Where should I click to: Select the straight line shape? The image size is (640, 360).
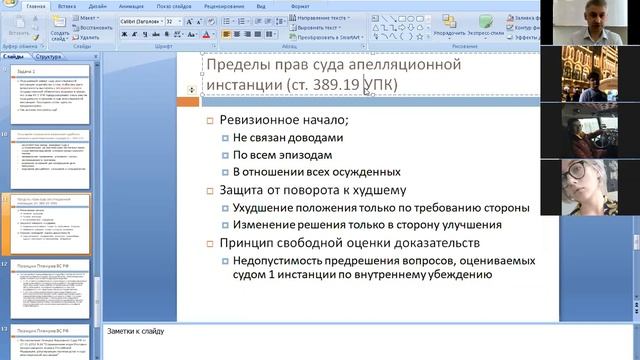coord(384,18)
